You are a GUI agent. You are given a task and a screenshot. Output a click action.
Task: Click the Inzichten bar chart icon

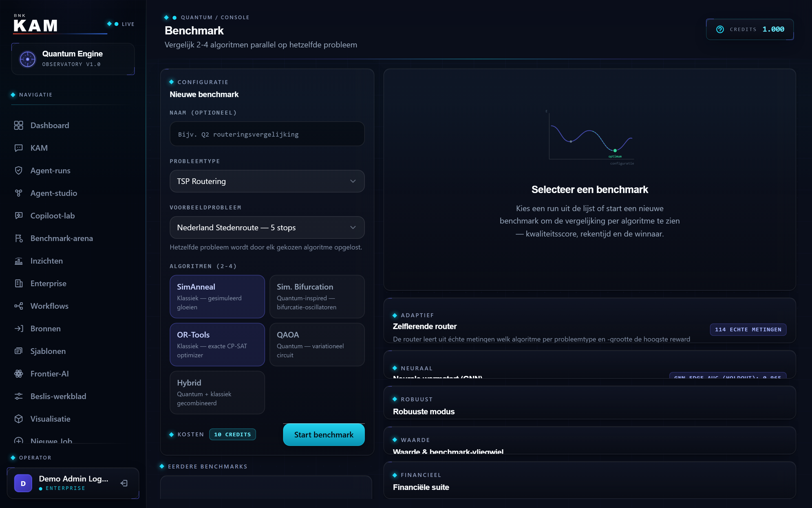click(18, 261)
